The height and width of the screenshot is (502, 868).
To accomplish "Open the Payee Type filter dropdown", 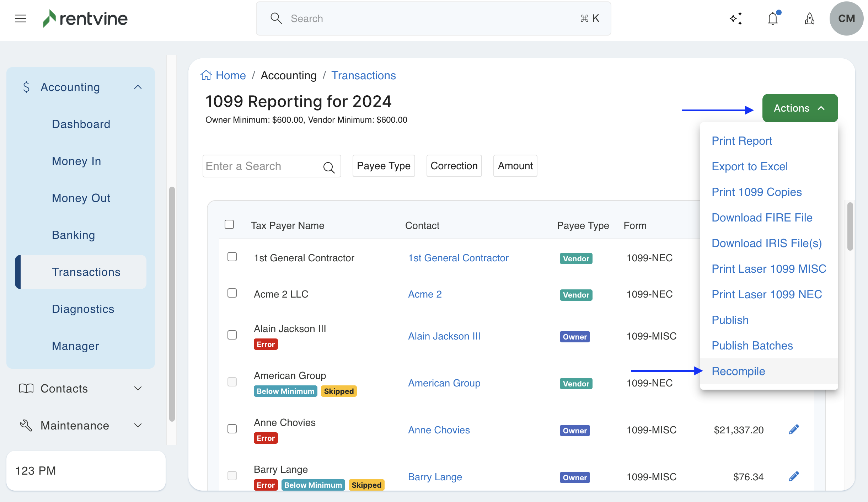I will 384,166.
